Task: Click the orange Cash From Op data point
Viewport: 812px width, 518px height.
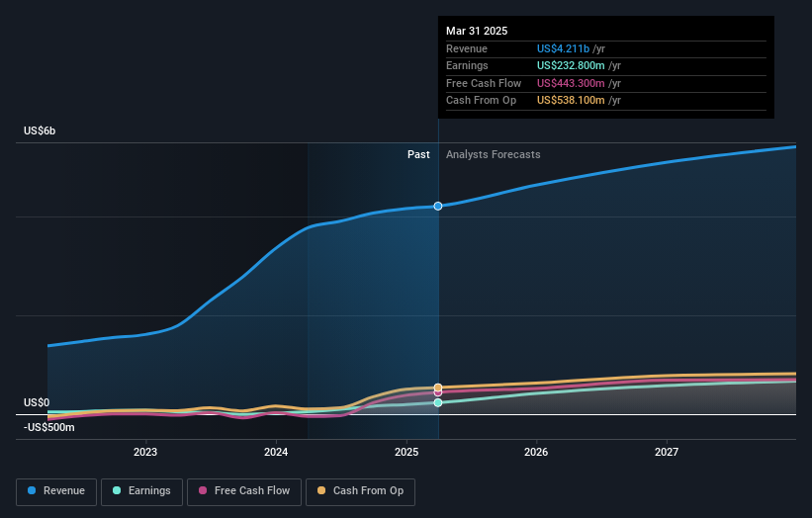Action: click(438, 388)
